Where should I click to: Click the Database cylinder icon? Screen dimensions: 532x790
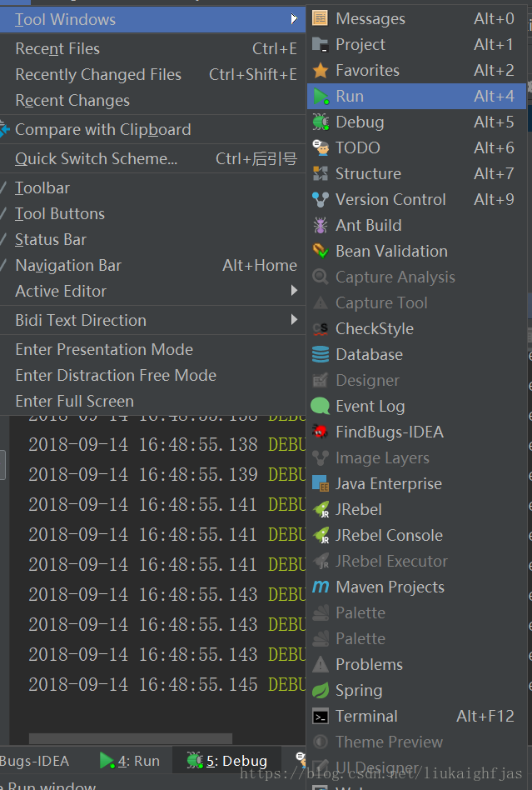pos(320,354)
